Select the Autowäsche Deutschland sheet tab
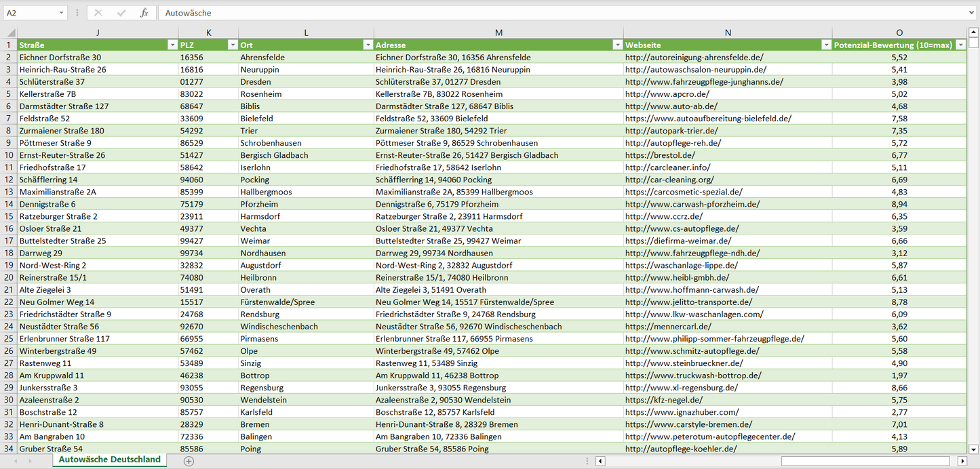 pyautogui.click(x=110, y=460)
